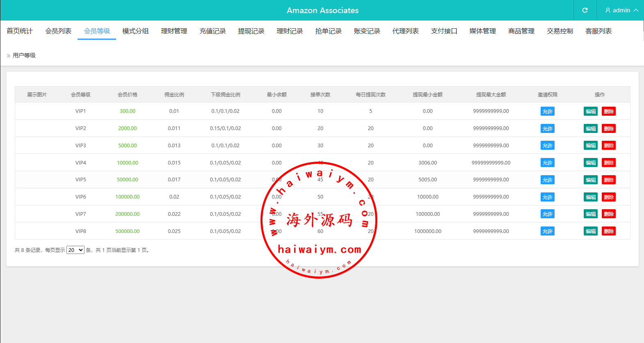Viewport: 644px width, 343px height.
Task: Click 编辑 on the VIP8 row
Action: point(590,231)
